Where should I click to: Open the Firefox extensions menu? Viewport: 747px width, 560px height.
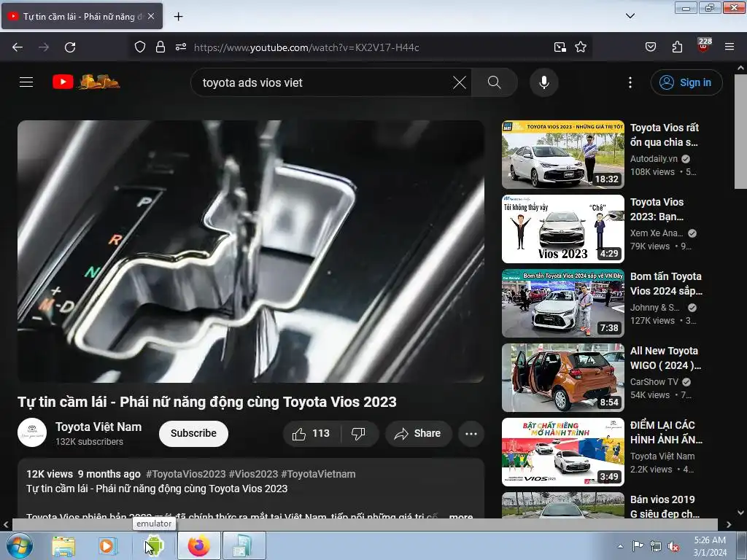tap(677, 47)
